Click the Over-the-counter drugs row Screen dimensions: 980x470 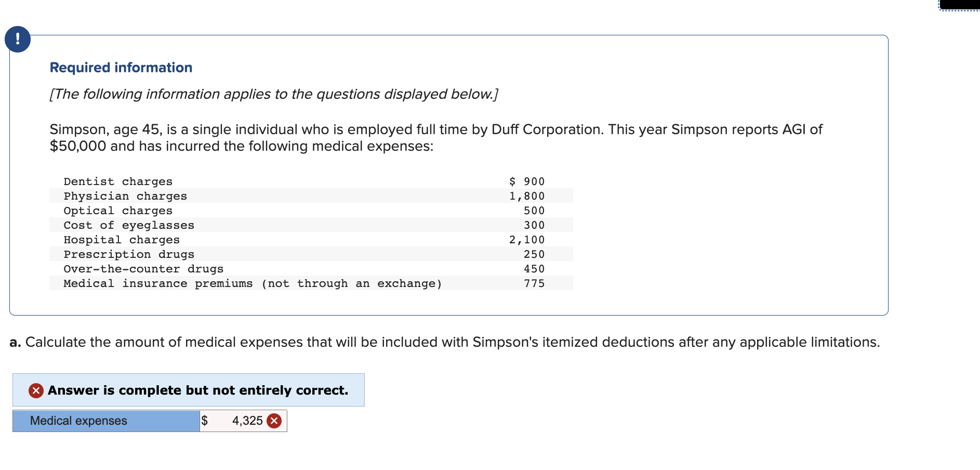point(311,269)
